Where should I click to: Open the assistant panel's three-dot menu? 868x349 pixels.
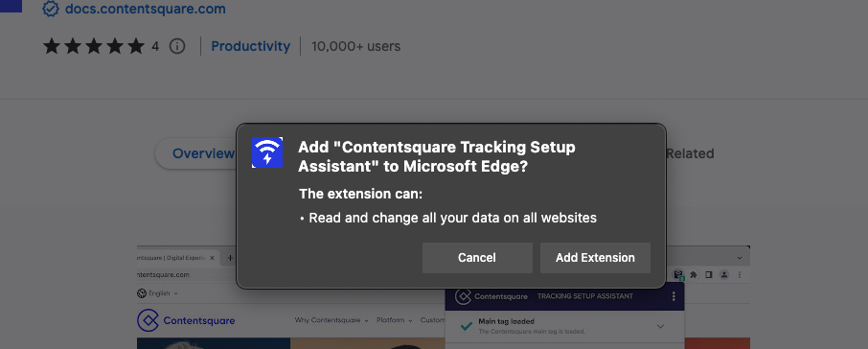click(x=674, y=296)
